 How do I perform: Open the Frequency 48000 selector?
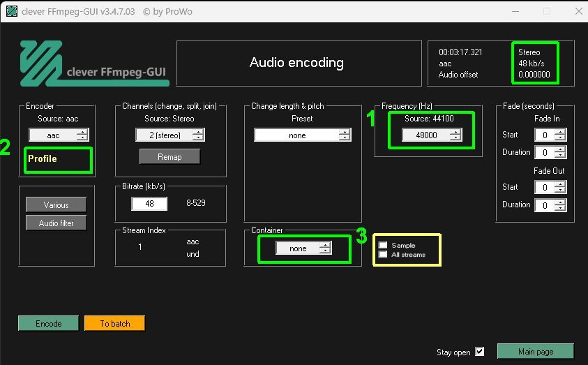point(432,135)
